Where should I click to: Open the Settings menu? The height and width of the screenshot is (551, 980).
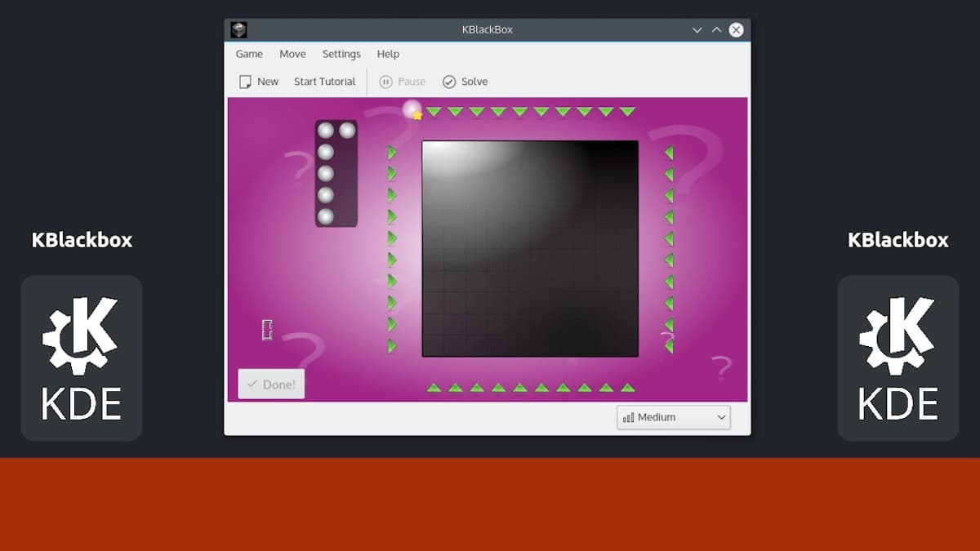click(341, 54)
